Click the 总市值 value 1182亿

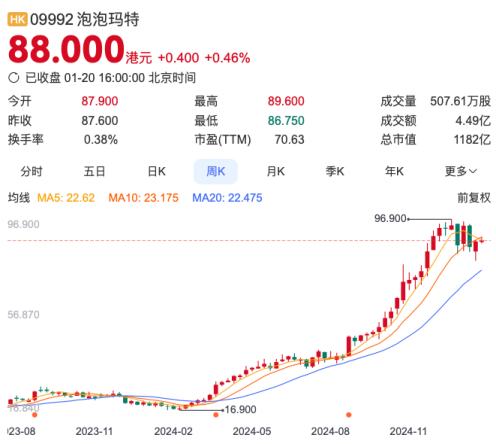[x=472, y=140]
